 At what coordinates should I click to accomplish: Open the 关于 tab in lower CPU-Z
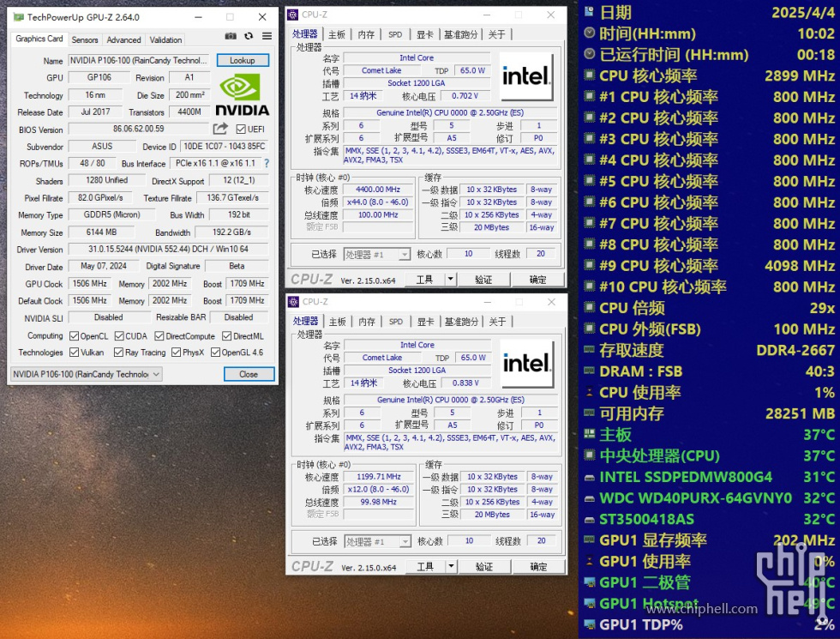498,322
